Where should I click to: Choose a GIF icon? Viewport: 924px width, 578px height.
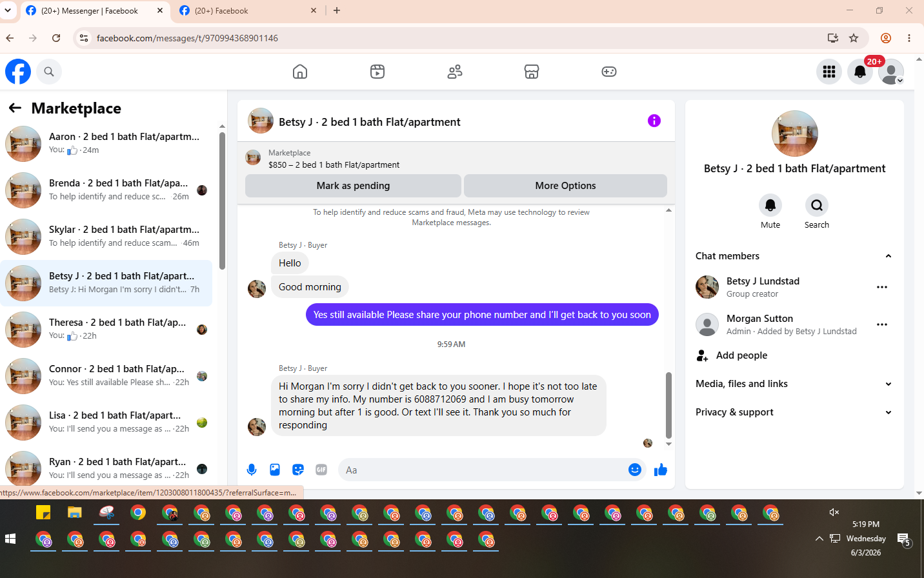click(x=321, y=470)
